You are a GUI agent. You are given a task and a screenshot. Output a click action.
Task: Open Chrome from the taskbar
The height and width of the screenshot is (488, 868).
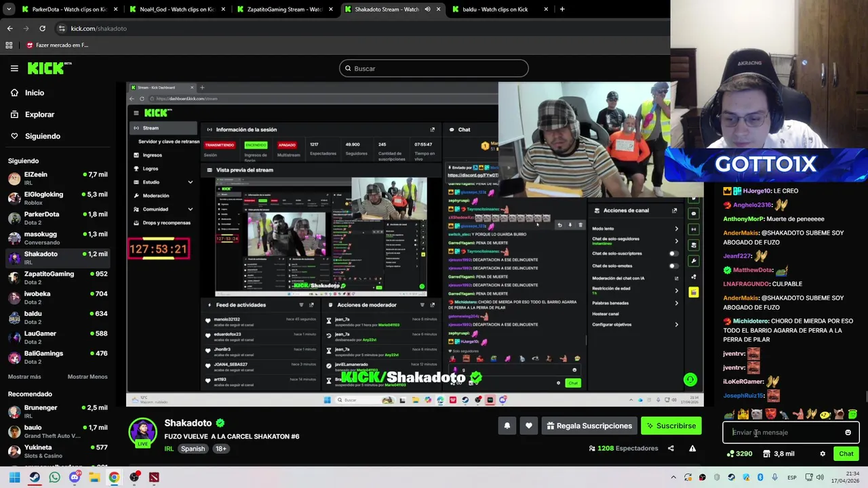click(x=114, y=477)
